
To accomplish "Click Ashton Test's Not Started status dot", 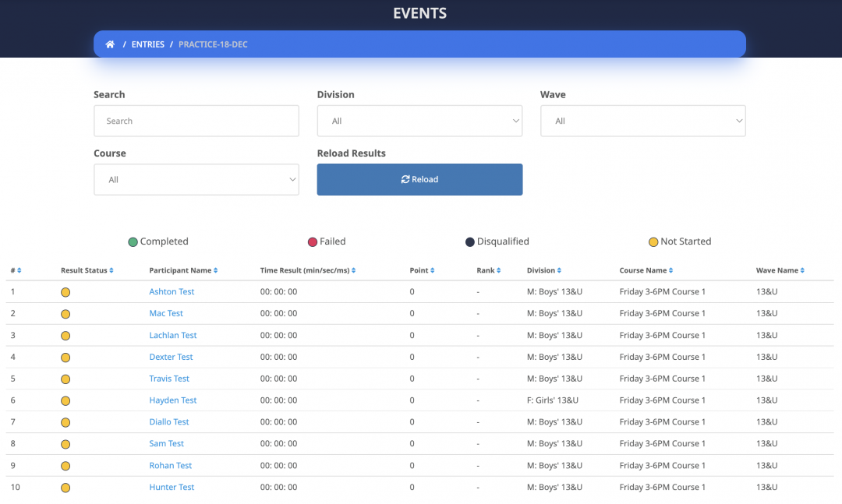I will click(65, 293).
